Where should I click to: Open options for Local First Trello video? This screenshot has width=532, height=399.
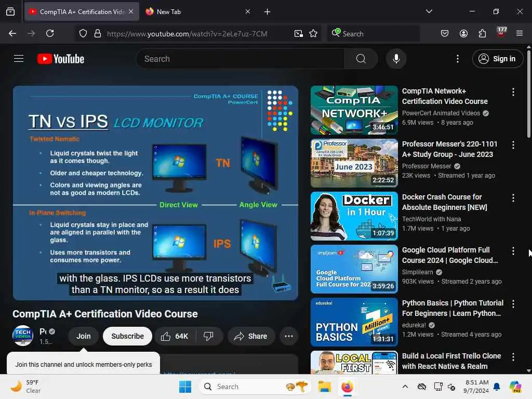coord(513,357)
